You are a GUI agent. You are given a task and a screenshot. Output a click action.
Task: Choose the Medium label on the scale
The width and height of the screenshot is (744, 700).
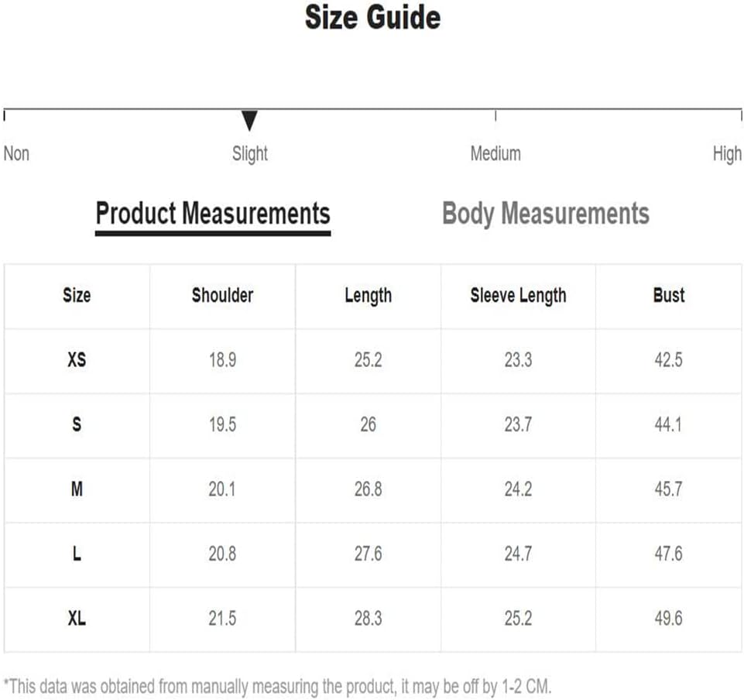pos(495,153)
